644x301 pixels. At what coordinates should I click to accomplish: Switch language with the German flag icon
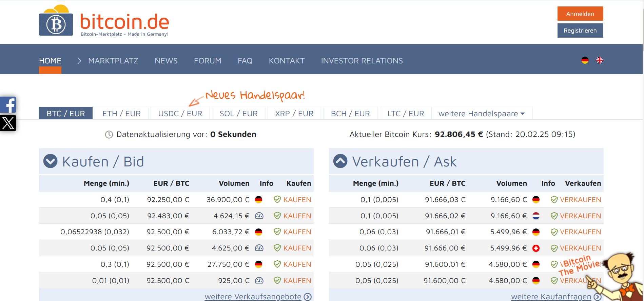click(585, 60)
